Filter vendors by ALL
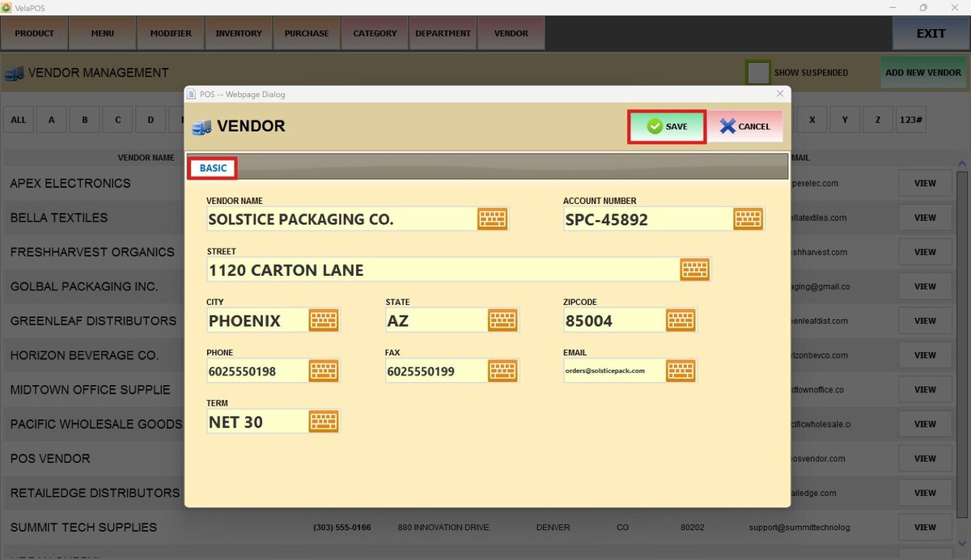The image size is (971, 560). tap(19, 120)
